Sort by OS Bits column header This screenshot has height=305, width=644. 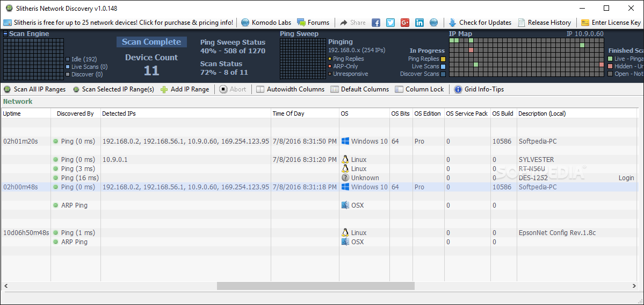401,114
